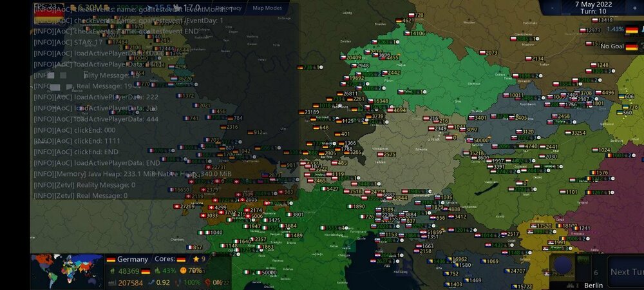Click the stability arrows 100% indicator
The width and height of the screenshot is (644, 290).
coord(187,283)
